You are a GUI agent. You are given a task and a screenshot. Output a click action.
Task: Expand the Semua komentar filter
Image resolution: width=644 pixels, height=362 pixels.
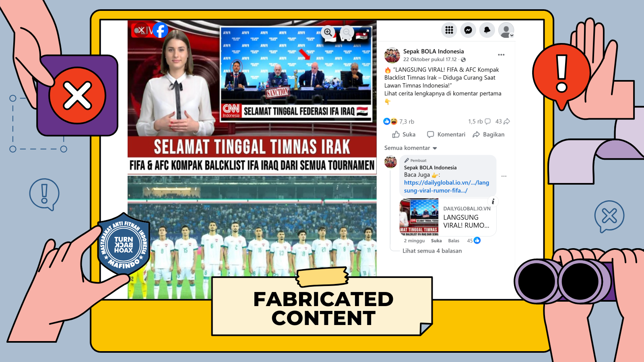[411, 148]
